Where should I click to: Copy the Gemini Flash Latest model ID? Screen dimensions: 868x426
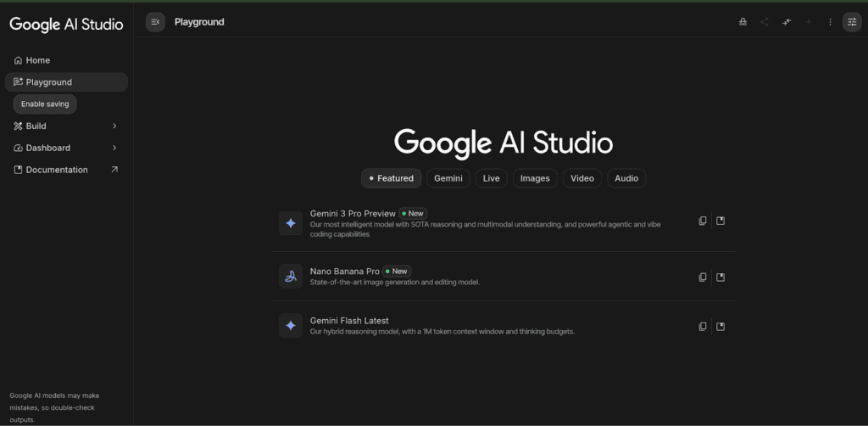coord(703,326)
